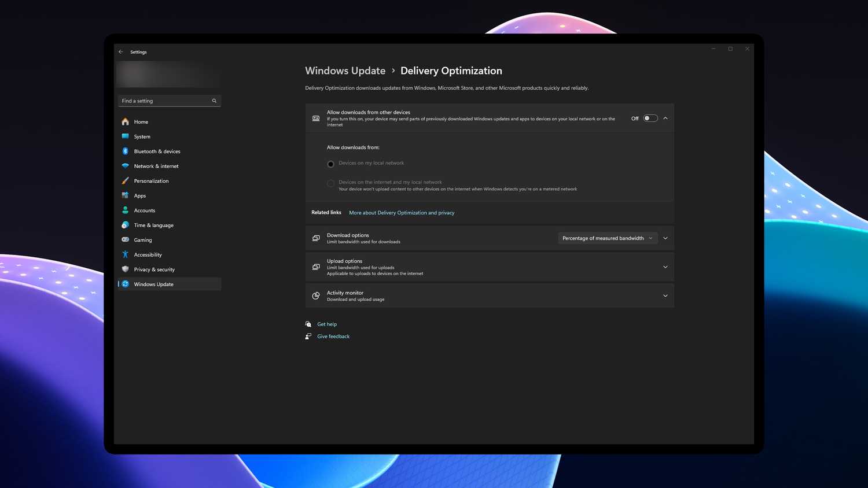Navigate to Windows Update breadcrumb
The image size is (868, 488).
click(x=345, y=71)
